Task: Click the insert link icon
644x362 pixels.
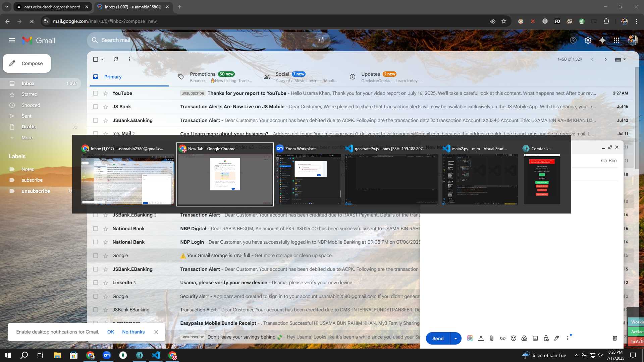Action: tap(503, 338)
